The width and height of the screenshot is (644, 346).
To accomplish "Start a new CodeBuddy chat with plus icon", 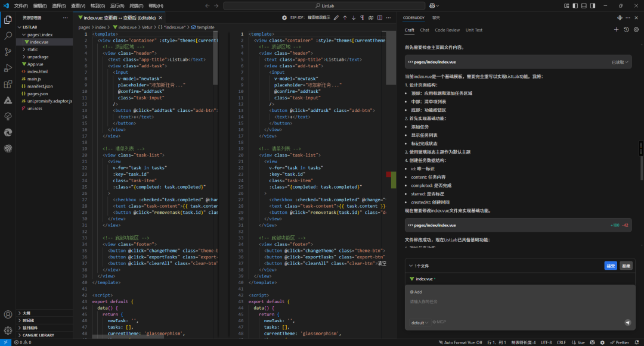I will (x=616, y=30).
